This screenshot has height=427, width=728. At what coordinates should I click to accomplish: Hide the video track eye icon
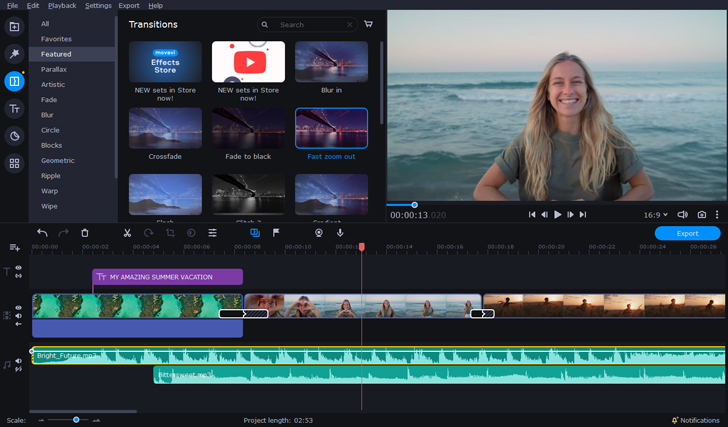point(18,308)
